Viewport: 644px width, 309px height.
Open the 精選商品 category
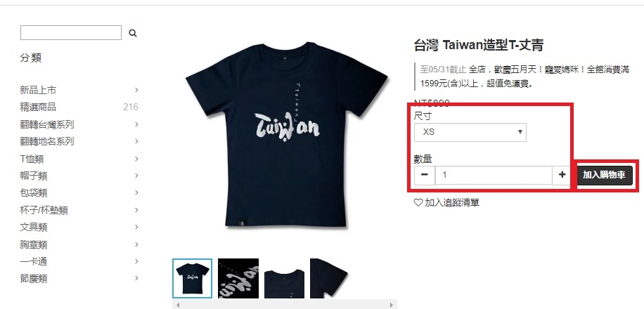tap(38, 107)
